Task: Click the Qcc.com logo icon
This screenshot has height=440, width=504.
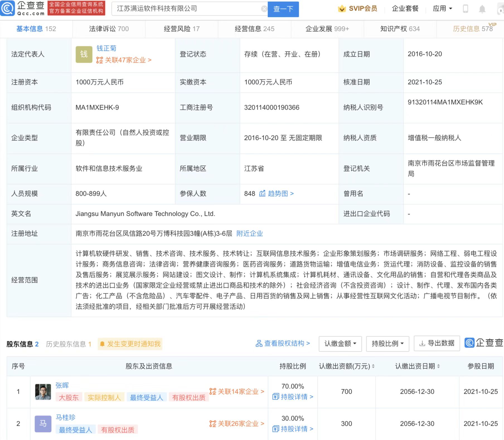Action: click(8, 8)
